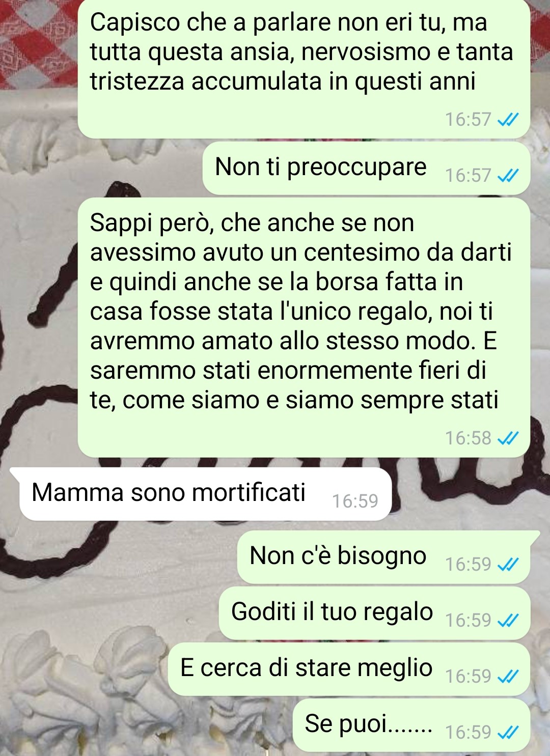This screenshot has height=756, width=550.
Task: Select the 'E cerca di stare meglio' bubble
Action: 349,669
